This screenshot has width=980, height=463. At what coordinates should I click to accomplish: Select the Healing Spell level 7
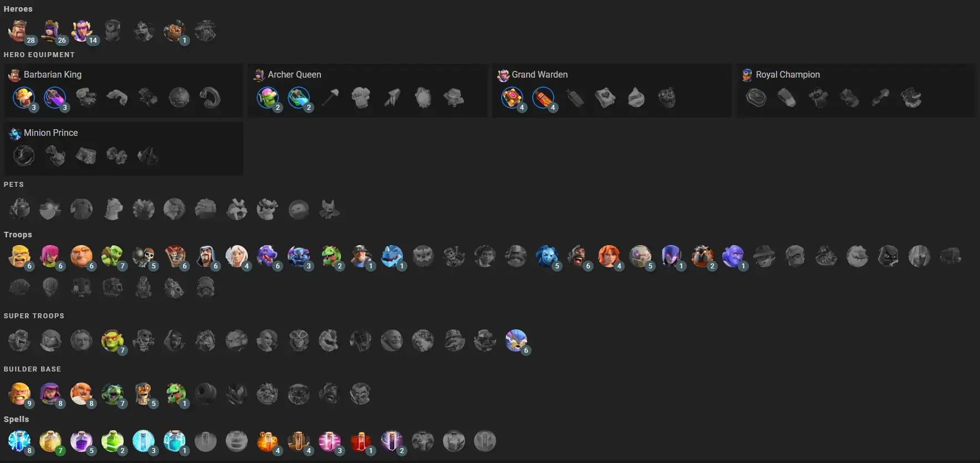[50, 441]
